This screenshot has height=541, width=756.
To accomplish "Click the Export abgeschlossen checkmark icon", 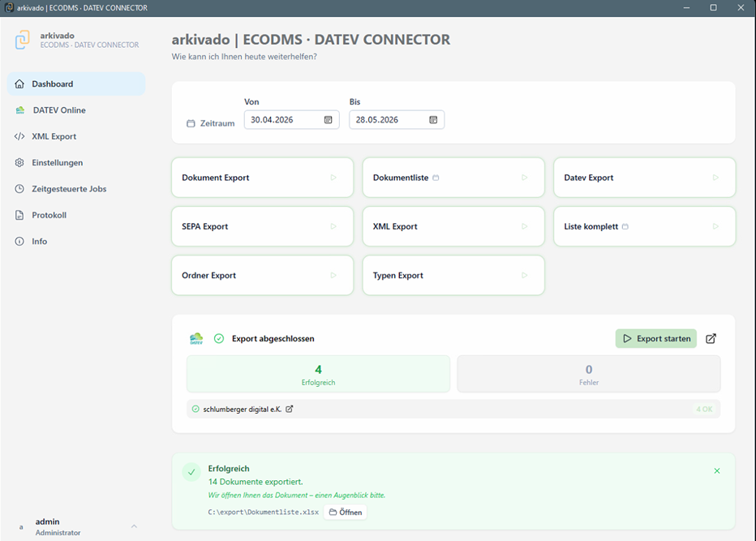I will [219, 338].
